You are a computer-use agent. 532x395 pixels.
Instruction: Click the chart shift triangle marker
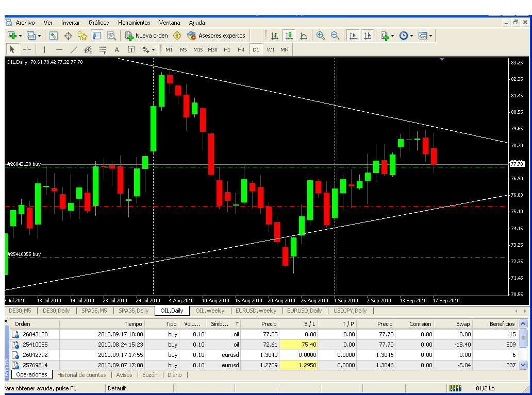(442, 59)
